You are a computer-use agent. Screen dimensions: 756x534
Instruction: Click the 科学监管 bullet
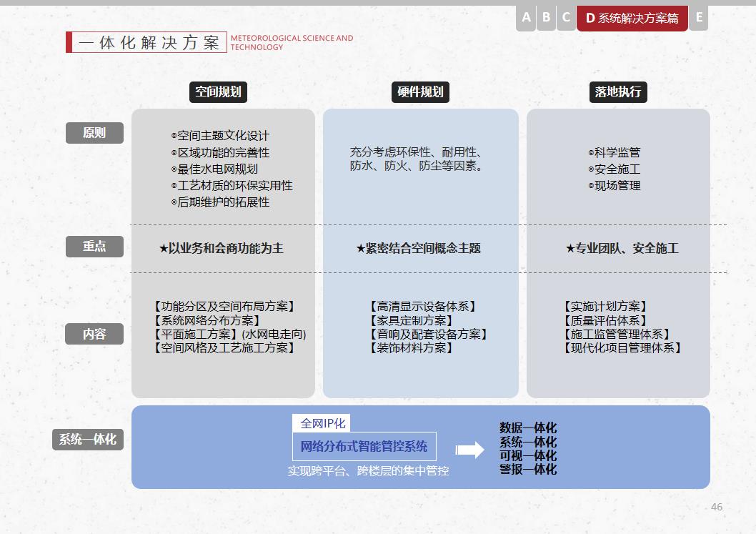tap(615, 153)
